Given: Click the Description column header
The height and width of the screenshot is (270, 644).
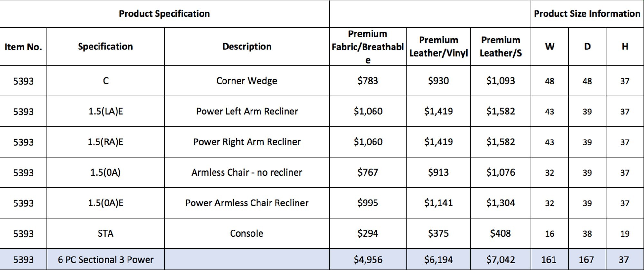Looking at the screenshot, I should [247, 47].
